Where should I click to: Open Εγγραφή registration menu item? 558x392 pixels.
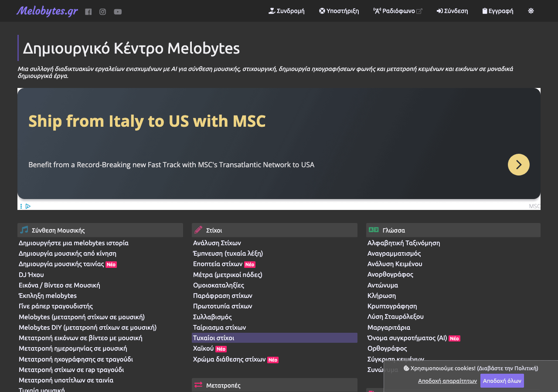pos(497,11)
